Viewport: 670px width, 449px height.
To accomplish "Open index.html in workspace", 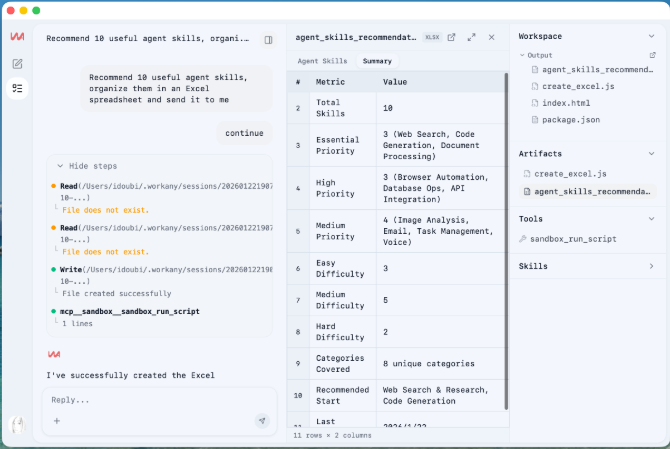I will tap(561, 103).
